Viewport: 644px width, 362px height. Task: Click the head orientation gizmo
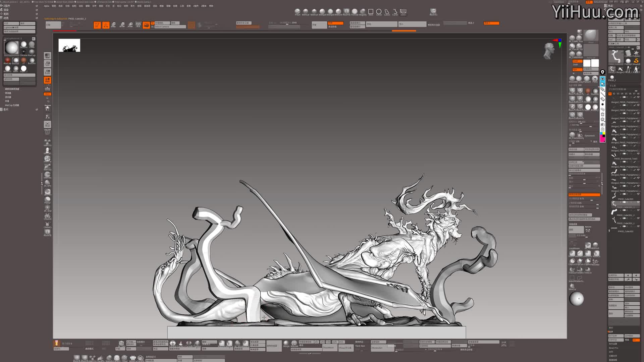tap(549, 50)
